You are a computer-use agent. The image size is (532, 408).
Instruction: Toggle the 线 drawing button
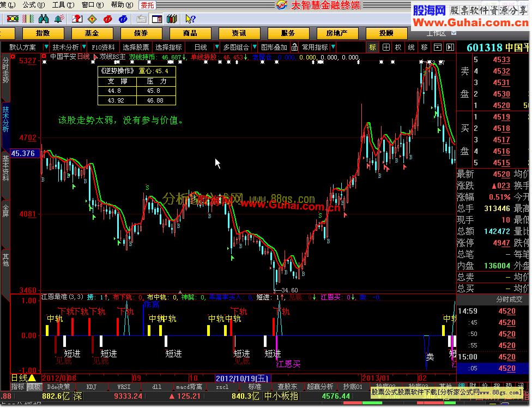[411, 47]
